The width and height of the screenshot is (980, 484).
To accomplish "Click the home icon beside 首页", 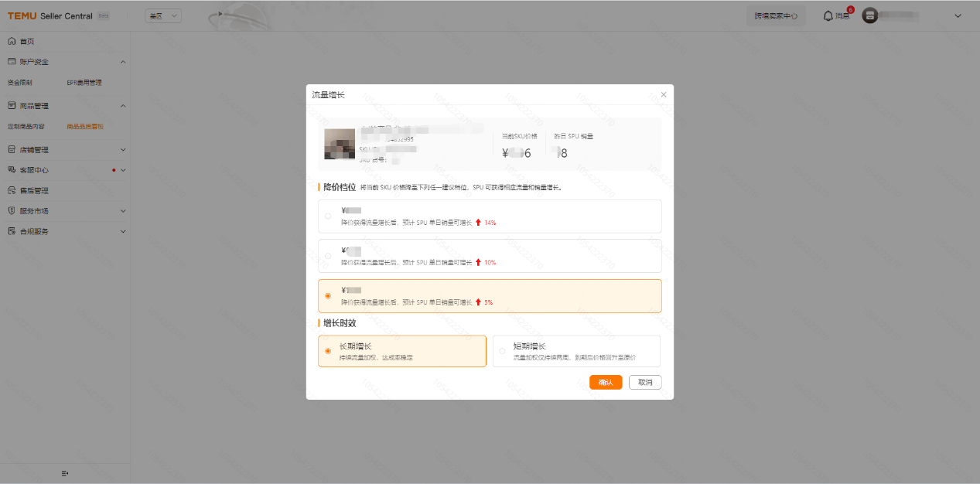I will [x=12, y=41].
